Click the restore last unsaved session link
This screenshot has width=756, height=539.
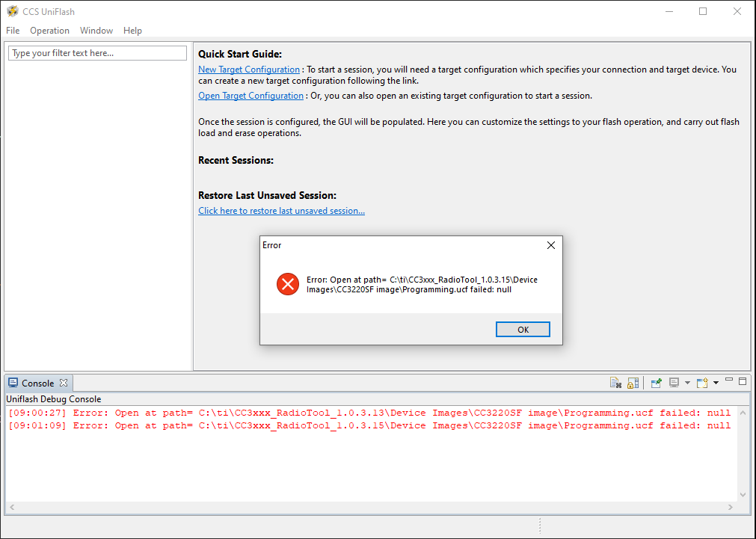tap(282, 211)
